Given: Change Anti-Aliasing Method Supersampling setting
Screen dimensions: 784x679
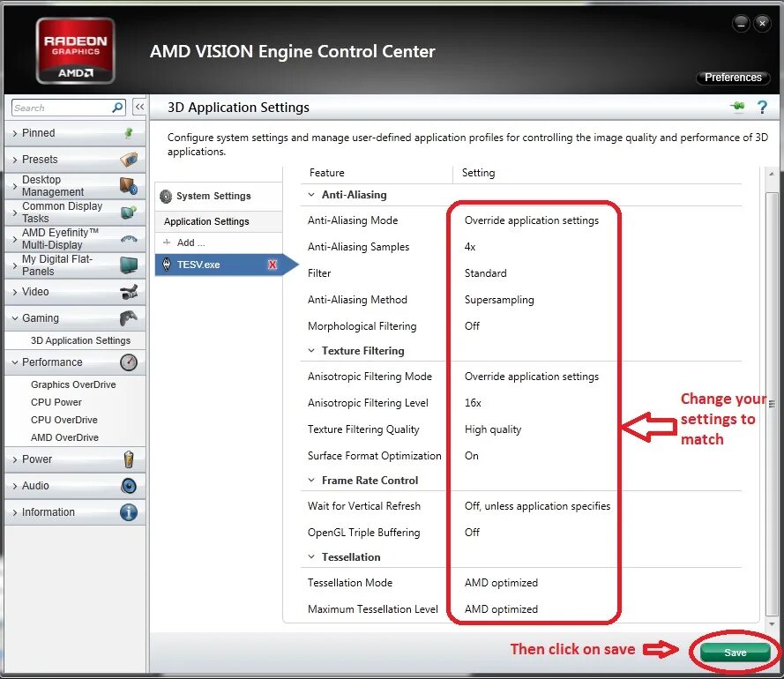Looking at the screenshot, I should pyautogui.click(x=499, y=300).
